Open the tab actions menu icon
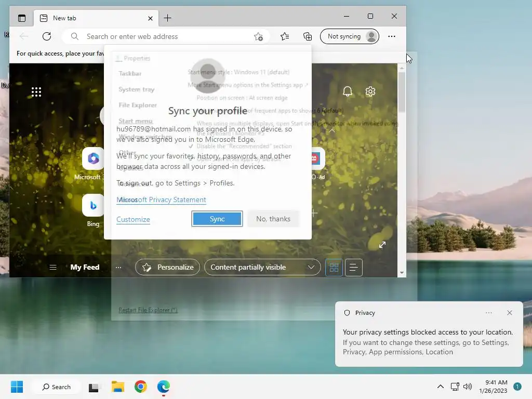Viewport: 532px width, 399px height. [22, 18]
